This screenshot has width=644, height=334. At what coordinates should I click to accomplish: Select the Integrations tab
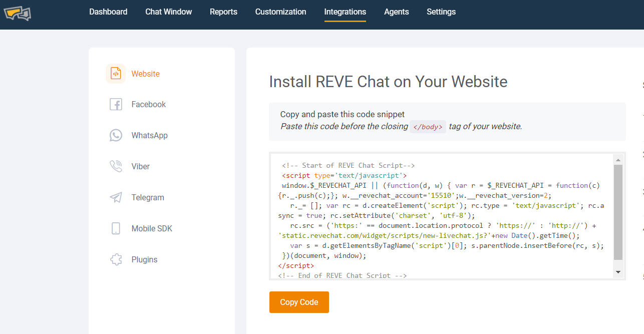coord(345,12)
